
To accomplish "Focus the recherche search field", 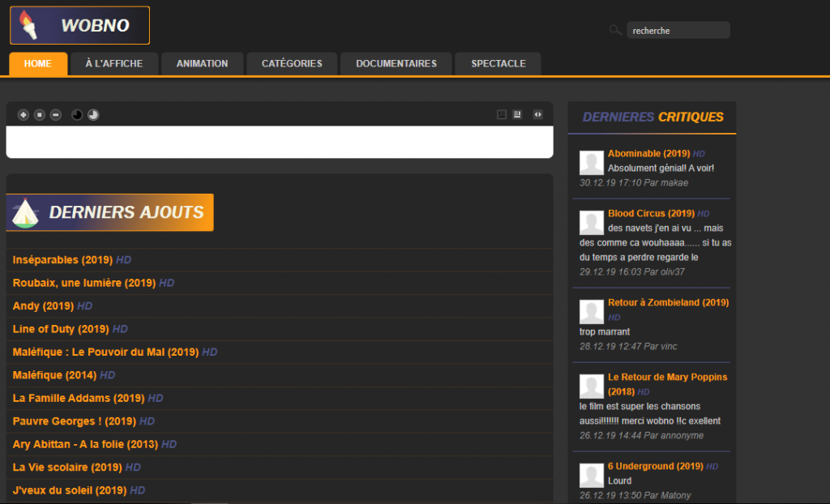I will 678,31.
